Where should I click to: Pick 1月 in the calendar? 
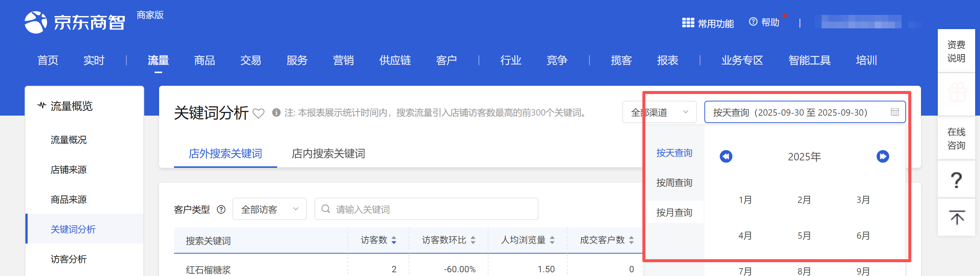click(x=745, y=200)
